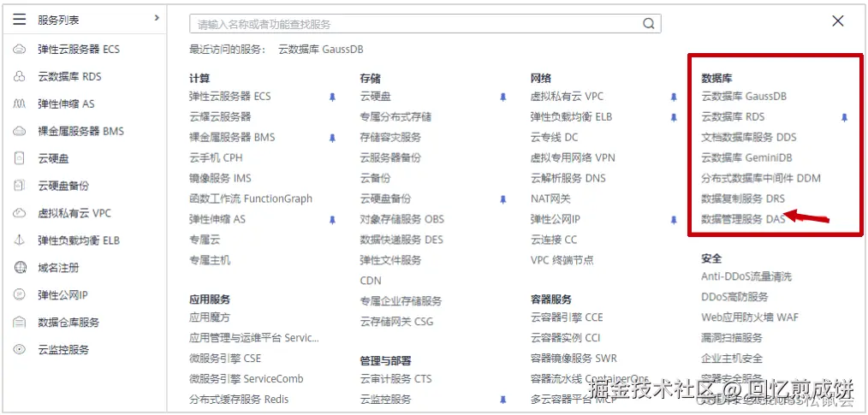This screenshot has height=415, width=868.
Task: Open 云审计服务 CTS service
Action: coord(395,379)
